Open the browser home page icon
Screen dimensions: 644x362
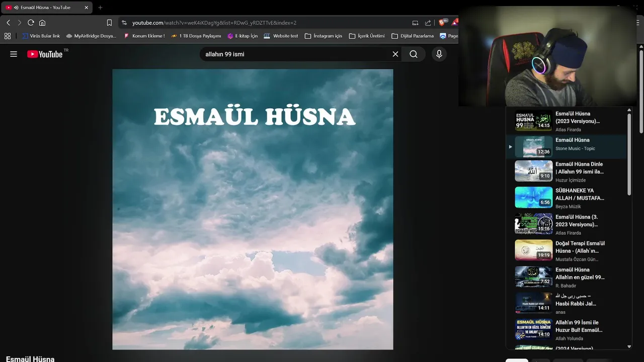42,23
